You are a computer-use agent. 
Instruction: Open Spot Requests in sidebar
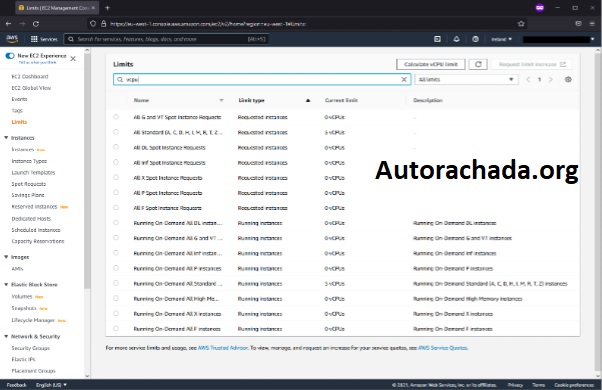(28, 184)
